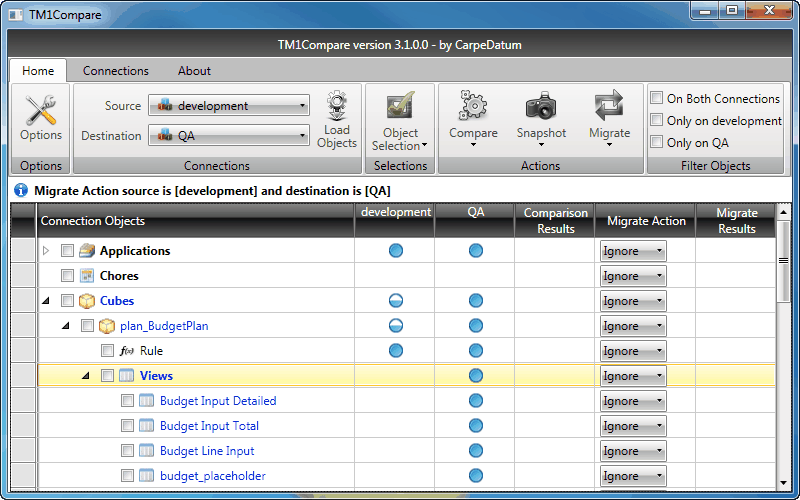Click the TM1Compare title bar app icon
This screenshot has height=500, width=800.
point(16,14)
